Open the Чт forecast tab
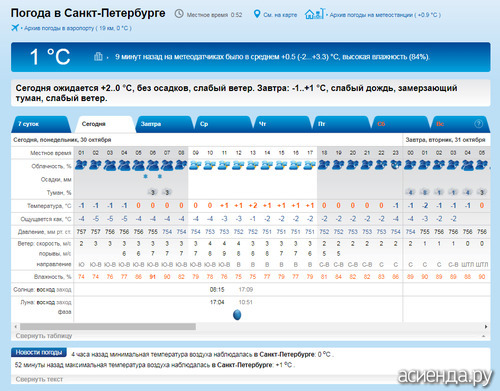 (282, 124)
